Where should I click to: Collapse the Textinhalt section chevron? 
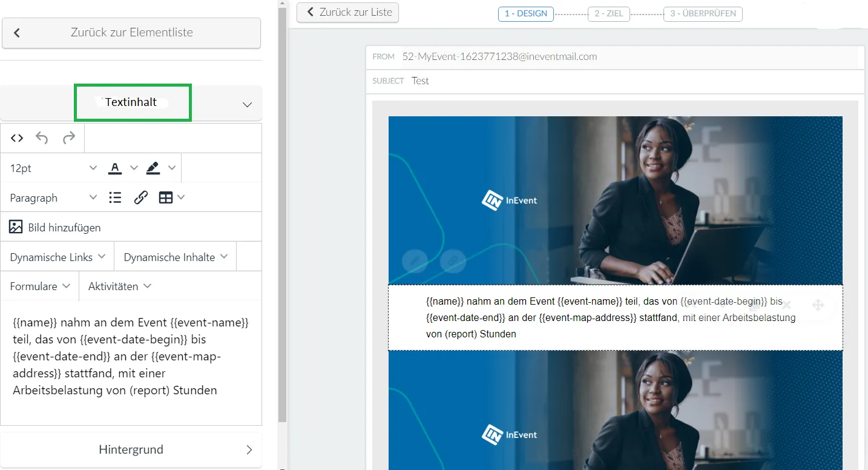[x=247, y=104]
